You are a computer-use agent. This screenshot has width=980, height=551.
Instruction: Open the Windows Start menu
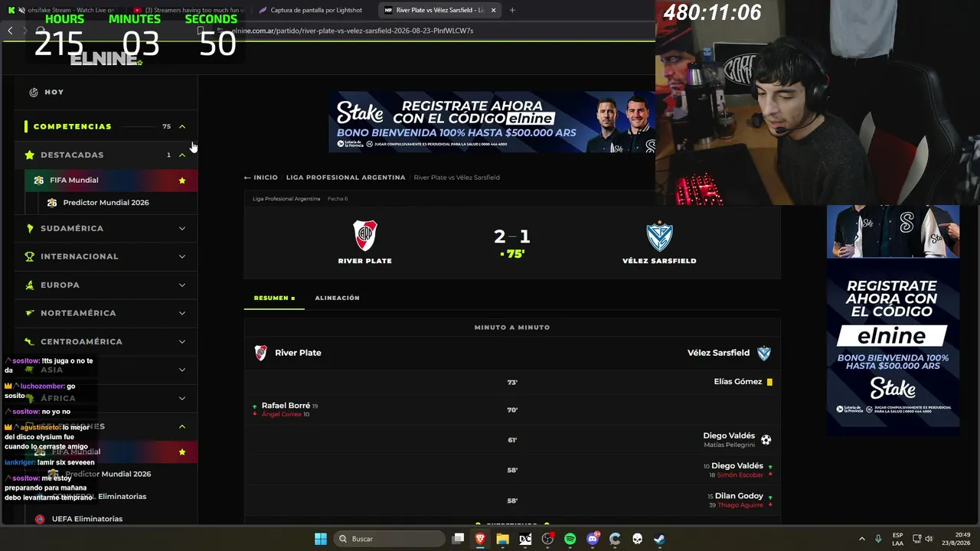pyautogui.click(x=321, y=539)
